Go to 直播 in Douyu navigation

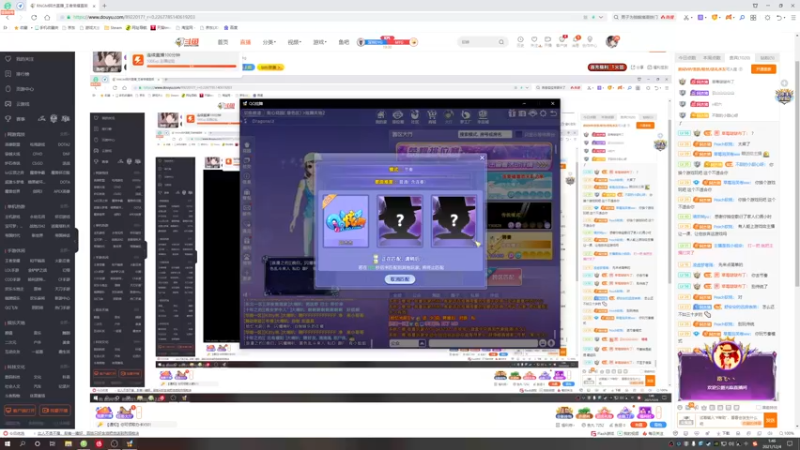pyautogui.click(x=245, y=42)
